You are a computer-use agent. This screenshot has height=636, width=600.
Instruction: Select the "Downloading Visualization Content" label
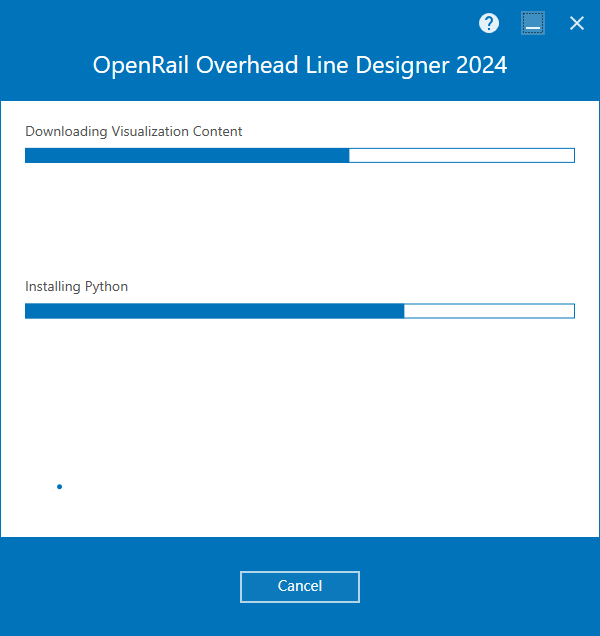point(133,131)
